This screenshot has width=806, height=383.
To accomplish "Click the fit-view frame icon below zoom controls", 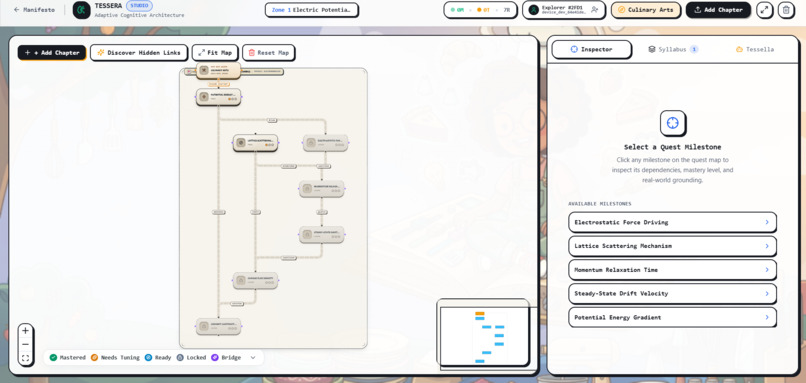I will (25, 358).
